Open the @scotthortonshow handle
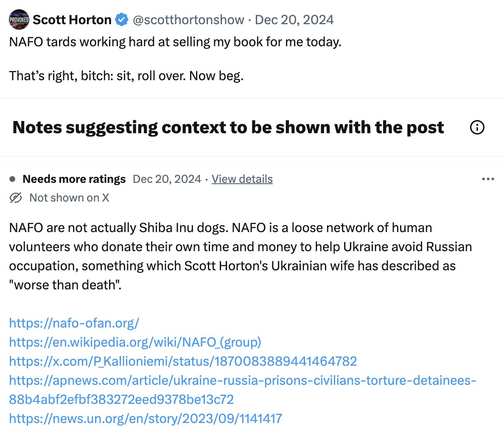 click(x=188, y=20)
